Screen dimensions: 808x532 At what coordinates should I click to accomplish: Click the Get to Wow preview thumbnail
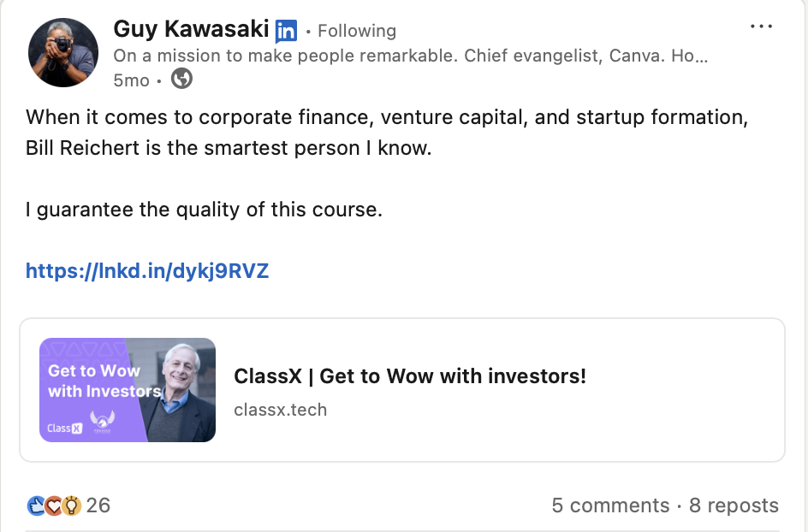pos(128,390)
